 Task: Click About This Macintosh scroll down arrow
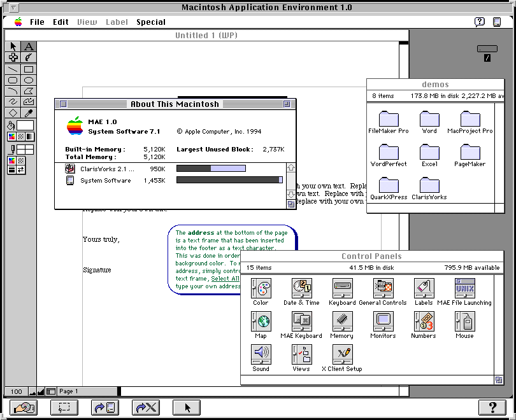pos(291,194)
